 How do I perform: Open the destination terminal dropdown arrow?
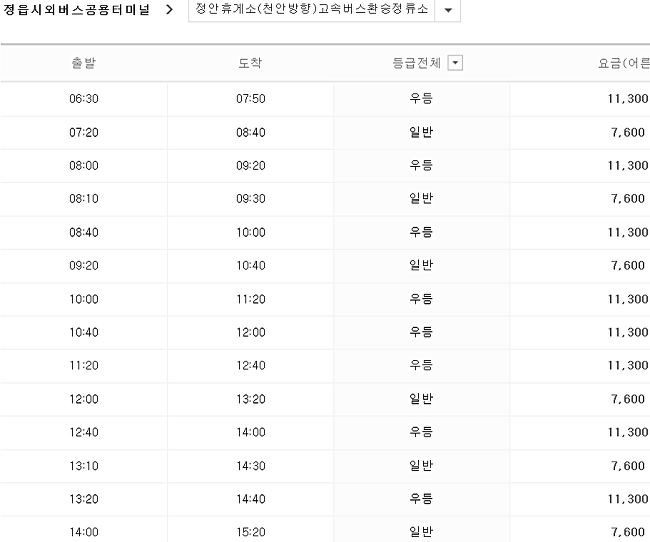point(448,10)
